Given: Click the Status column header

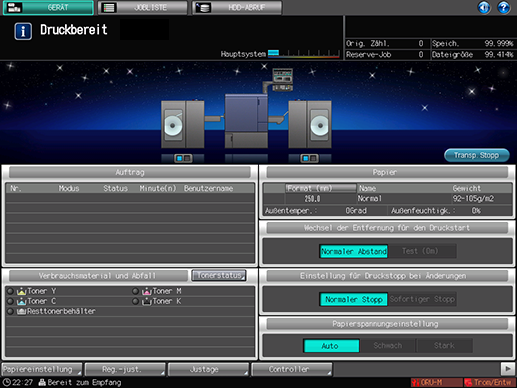Looking at the screenshot, I should click(115, 189).
